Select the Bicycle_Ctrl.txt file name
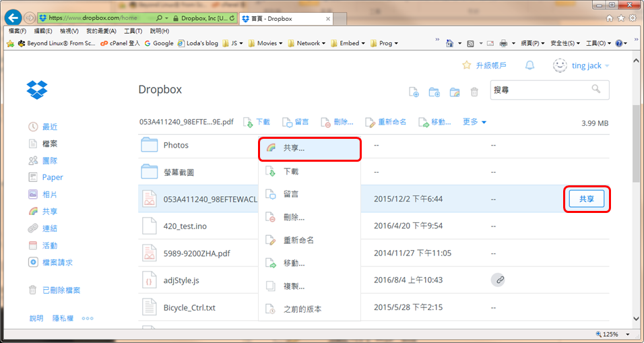This screenshot has width=644, height=343. pyautogui.click(x=189, y=307)
